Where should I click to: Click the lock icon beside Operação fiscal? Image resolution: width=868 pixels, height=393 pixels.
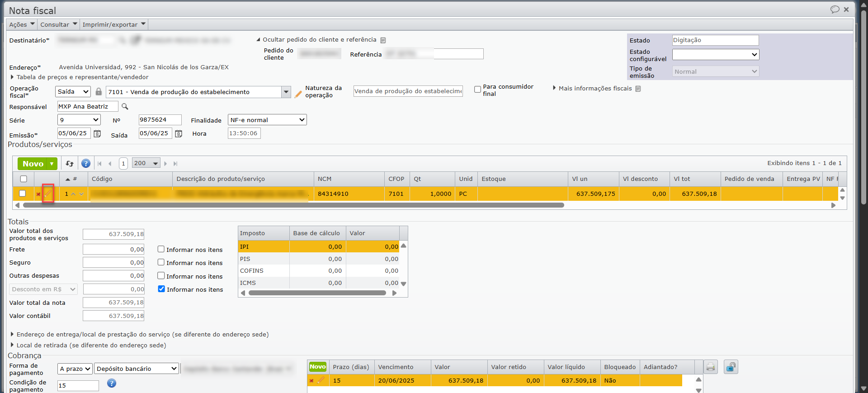pyautogui.click(x=99, y=92)
